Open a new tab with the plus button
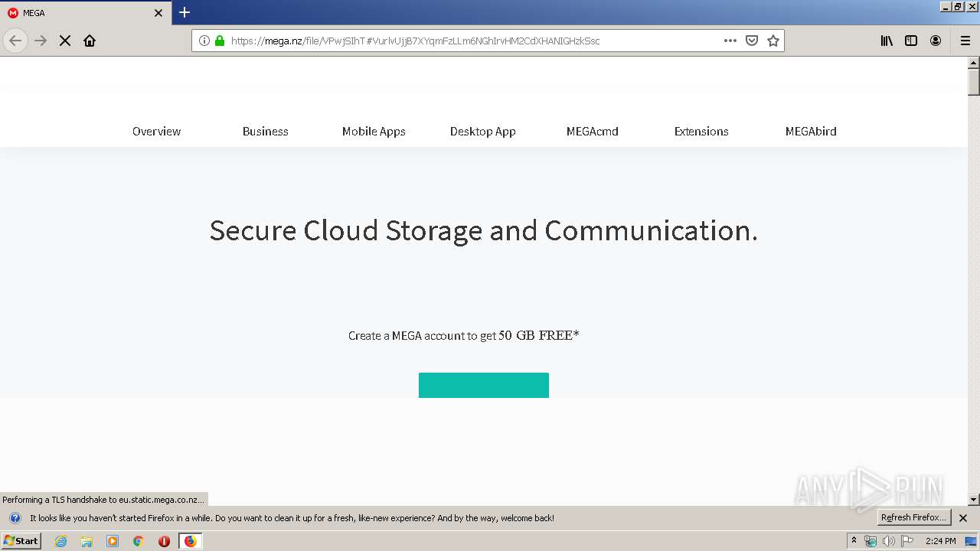Screen dimensions: 980x551 click(185, 12)
